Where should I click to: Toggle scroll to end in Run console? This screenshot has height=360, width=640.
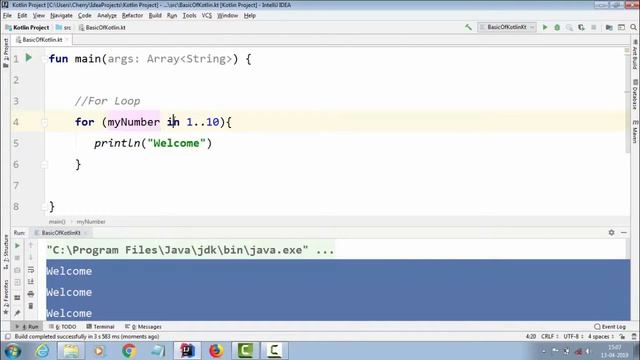coord(31,282)
